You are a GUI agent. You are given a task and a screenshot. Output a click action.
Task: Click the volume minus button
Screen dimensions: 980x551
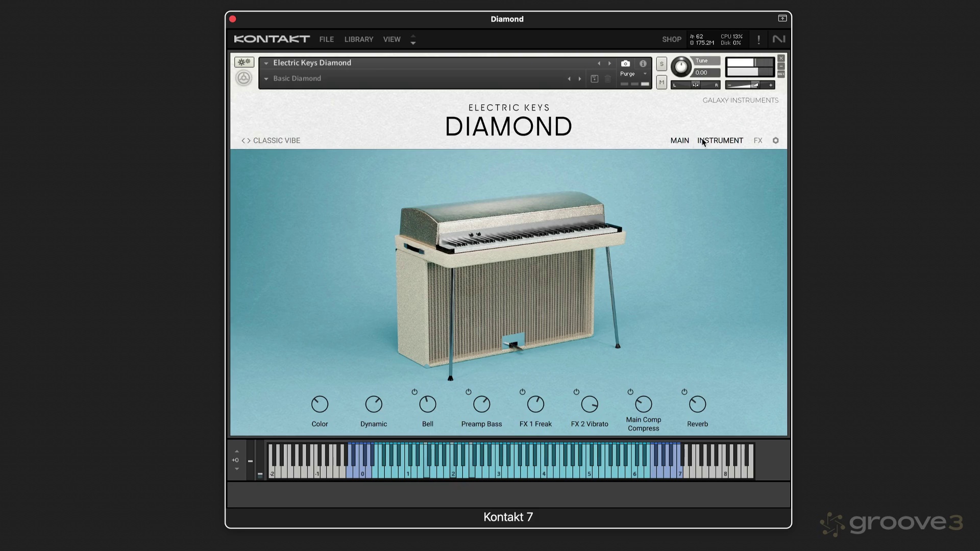tap(729, 85)
